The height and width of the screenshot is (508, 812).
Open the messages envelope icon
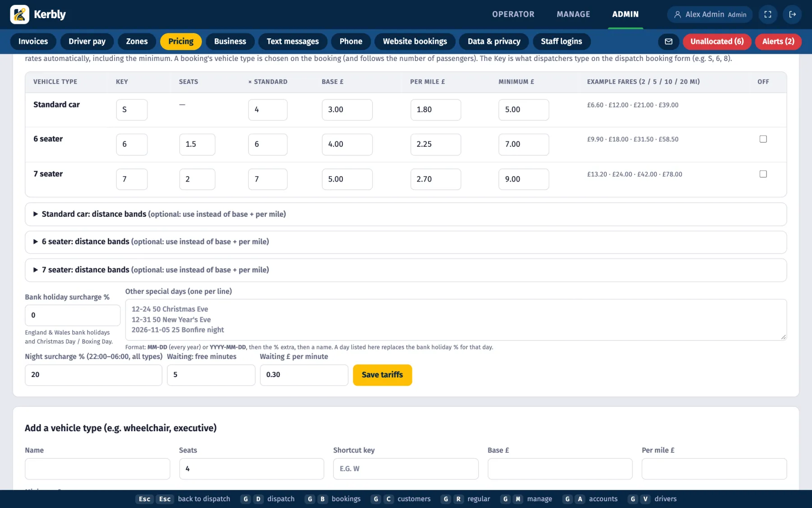669,42
